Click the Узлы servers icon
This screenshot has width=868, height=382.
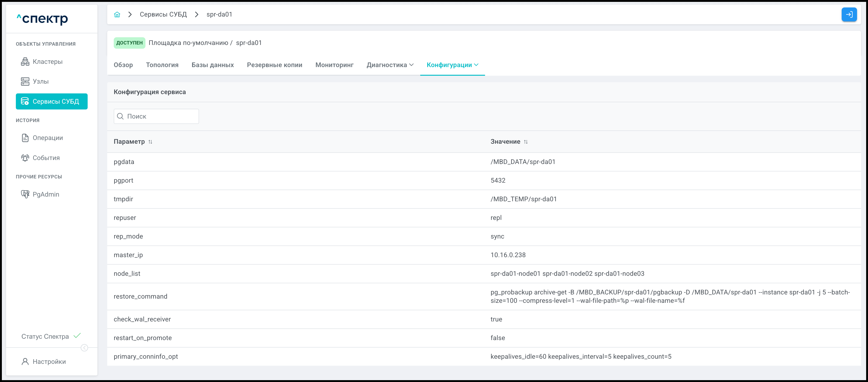tap(25, 82)
